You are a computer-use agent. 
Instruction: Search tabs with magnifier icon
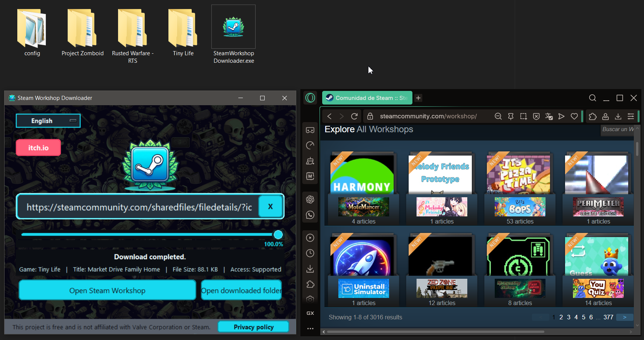592,98
